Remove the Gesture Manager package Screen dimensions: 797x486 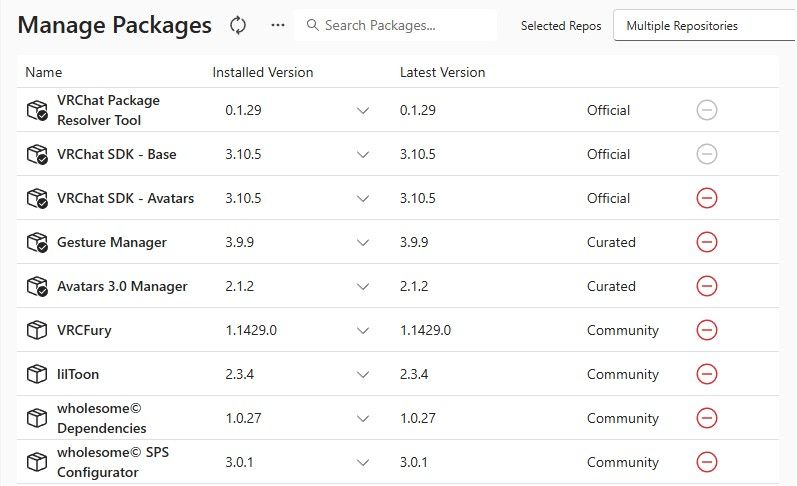(x=707, y=242)
